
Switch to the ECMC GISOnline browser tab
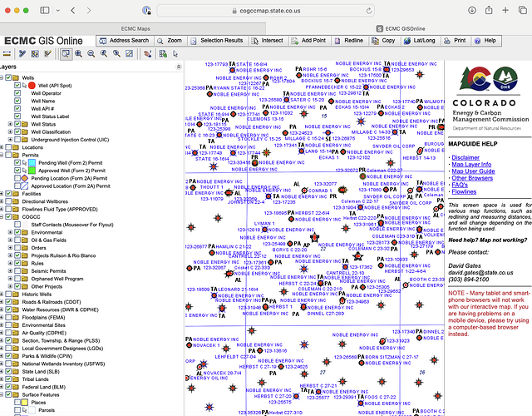point(400,27)
